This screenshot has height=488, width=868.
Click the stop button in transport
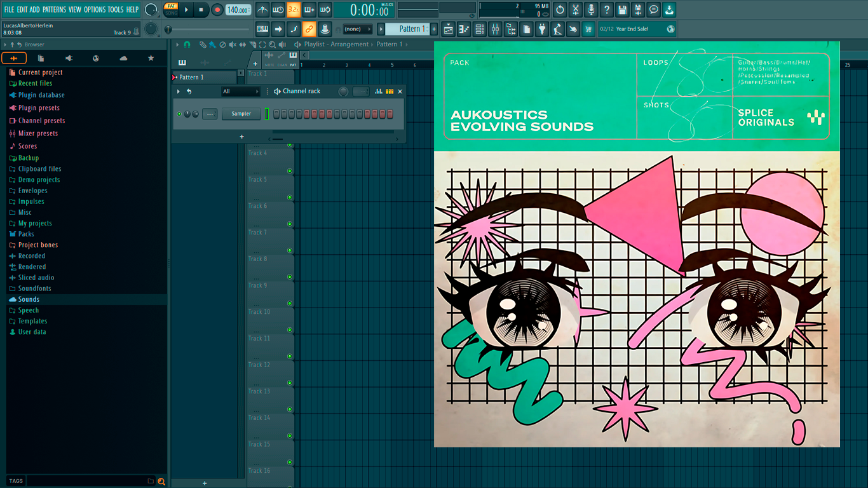click(201, 10)
